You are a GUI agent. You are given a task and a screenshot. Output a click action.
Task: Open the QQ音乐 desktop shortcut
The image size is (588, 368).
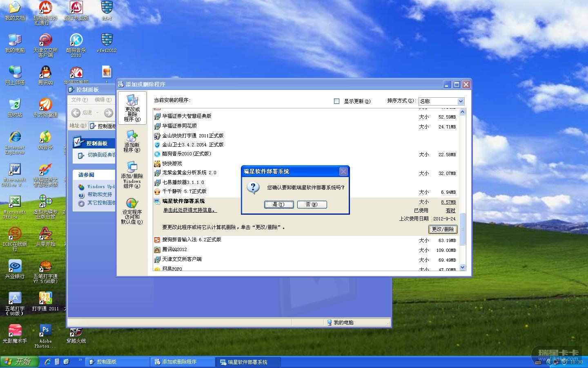tap(45, 140)
